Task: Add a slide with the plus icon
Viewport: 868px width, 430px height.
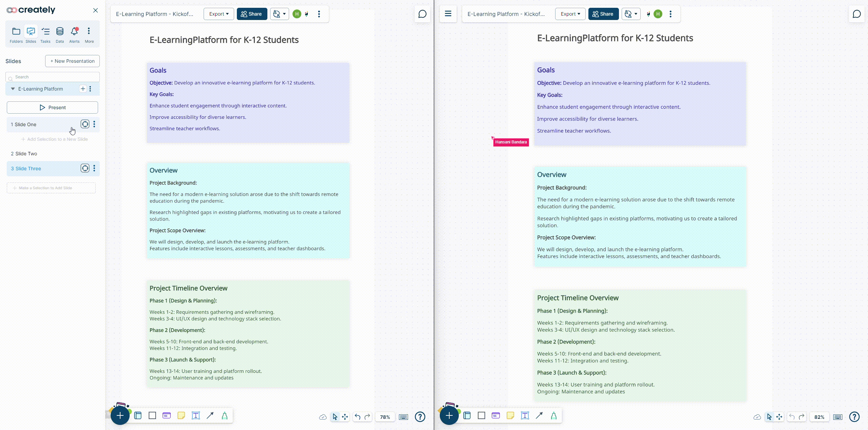Action: pyautogui.click(x=83, y=89)
